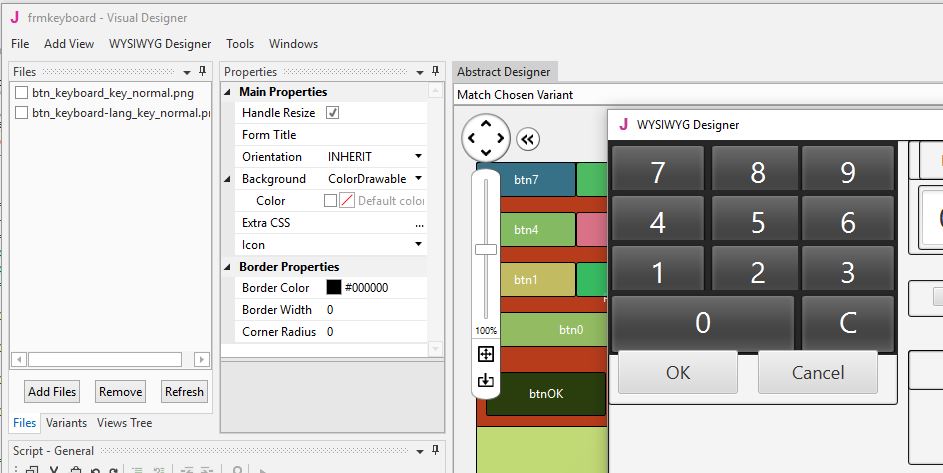Open the File menu
This screenshot has height=473, width=943.
pyautogui.click(x=20, y=44)
